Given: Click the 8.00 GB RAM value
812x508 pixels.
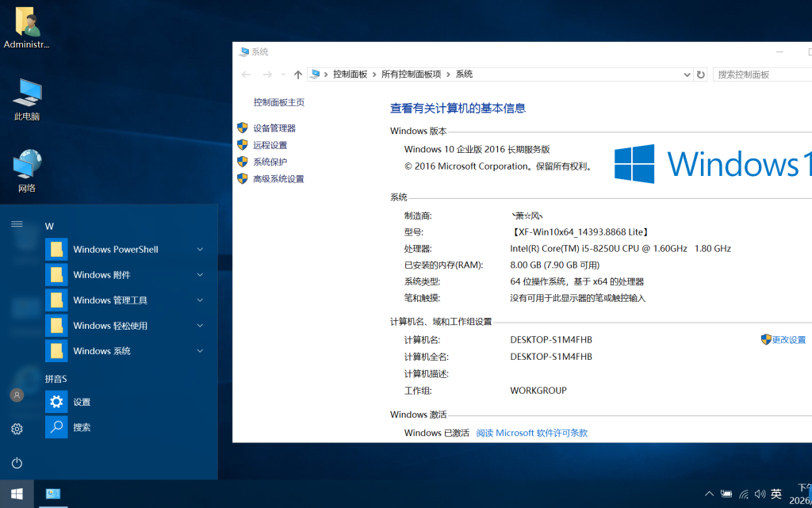Looking at the screenshot, I should tap(554, 265).
